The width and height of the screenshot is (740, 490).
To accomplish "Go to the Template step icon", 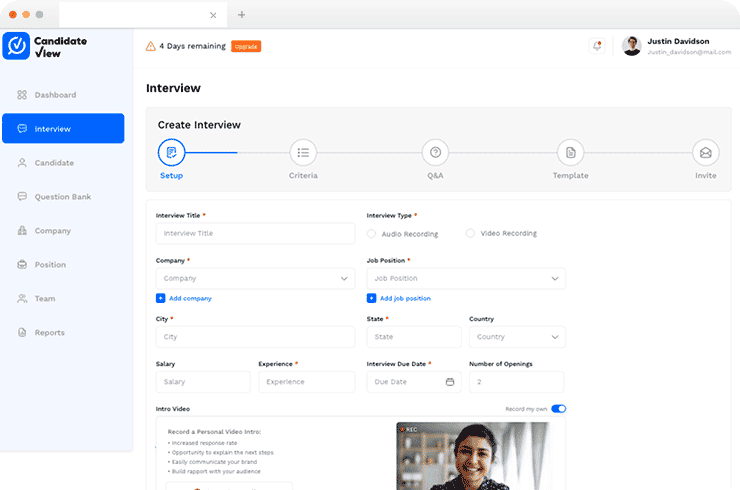I will (x=570, y=153).
